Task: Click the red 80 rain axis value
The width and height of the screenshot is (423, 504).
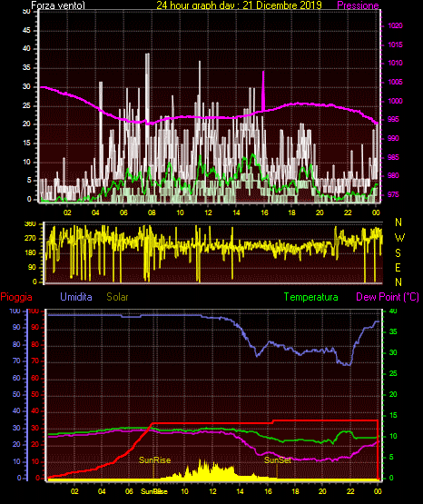Action: coord(34,344)
